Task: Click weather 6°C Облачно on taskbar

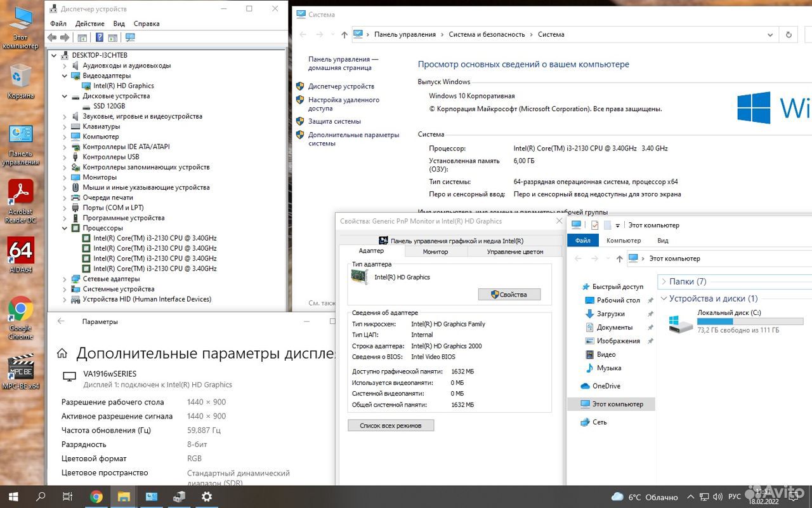Action: 645,497
